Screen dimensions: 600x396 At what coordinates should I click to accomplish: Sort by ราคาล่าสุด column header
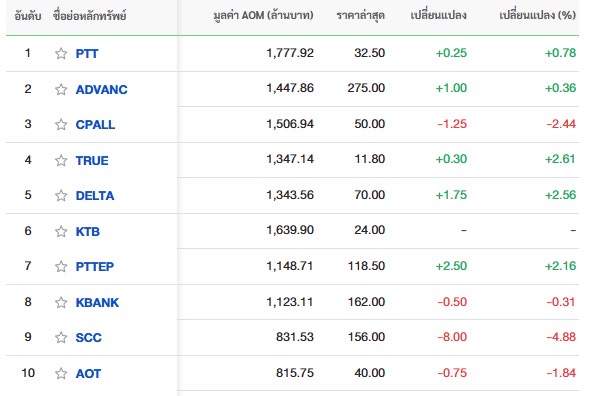point(360,15)
